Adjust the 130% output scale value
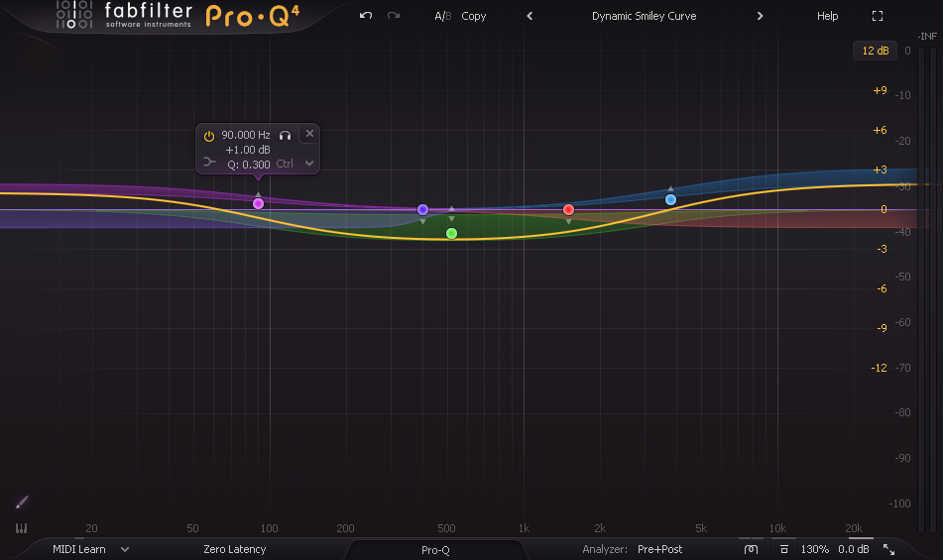Image resolution: width=943 pixels, height=560 pixels. click(x=814, y=549)
